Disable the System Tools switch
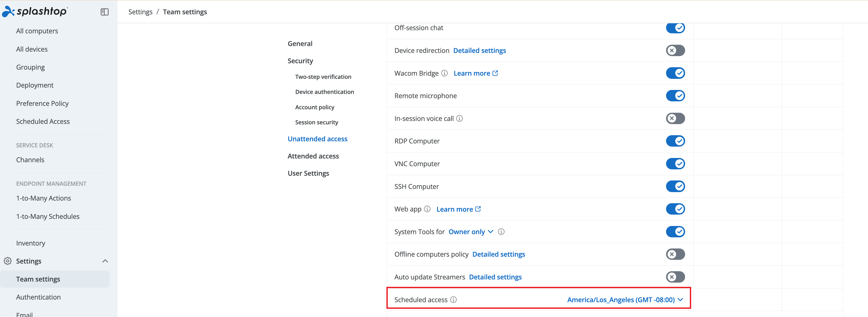The width and height of the screenshot is (868, 317). click(675, 232)
